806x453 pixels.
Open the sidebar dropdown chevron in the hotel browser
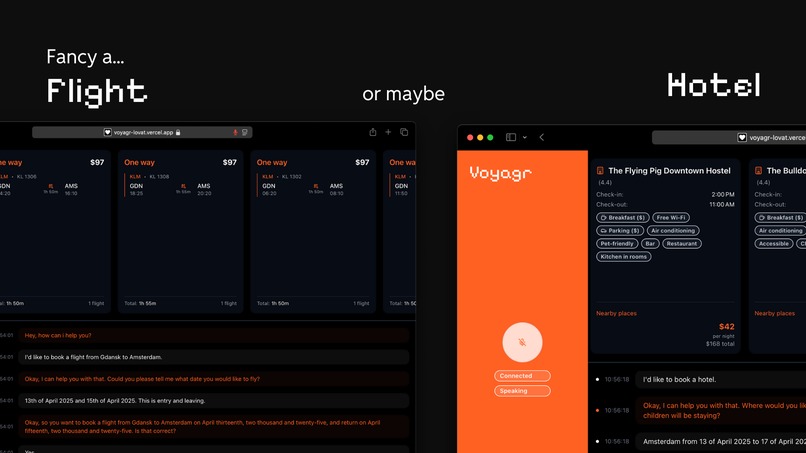pyautogui.click(x=524, y=137)
